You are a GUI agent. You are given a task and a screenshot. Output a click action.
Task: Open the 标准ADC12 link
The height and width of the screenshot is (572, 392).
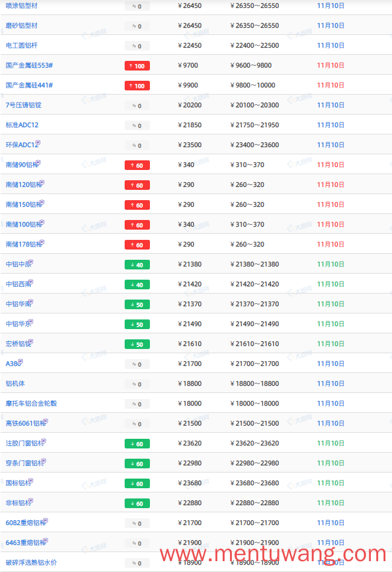(22, 125)
